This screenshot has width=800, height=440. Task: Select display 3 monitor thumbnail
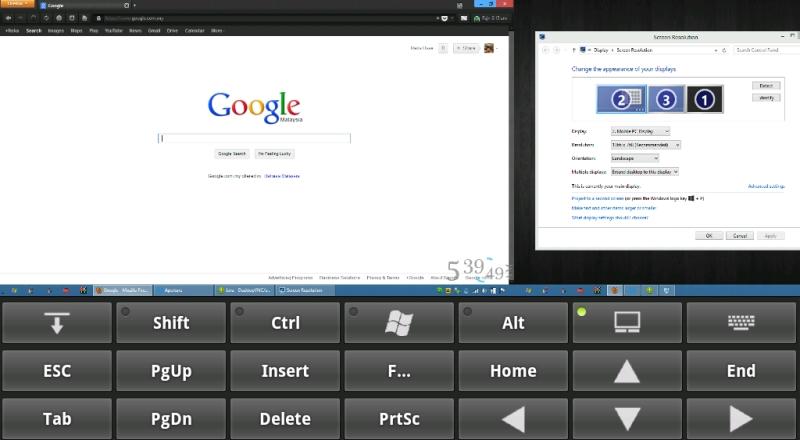tap(666, 99)
